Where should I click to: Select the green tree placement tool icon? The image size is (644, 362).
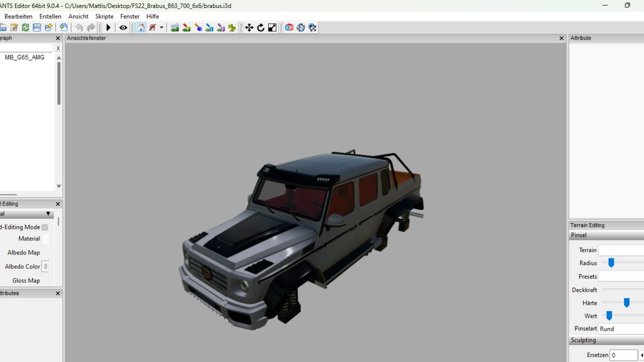(x=232, y=28)
